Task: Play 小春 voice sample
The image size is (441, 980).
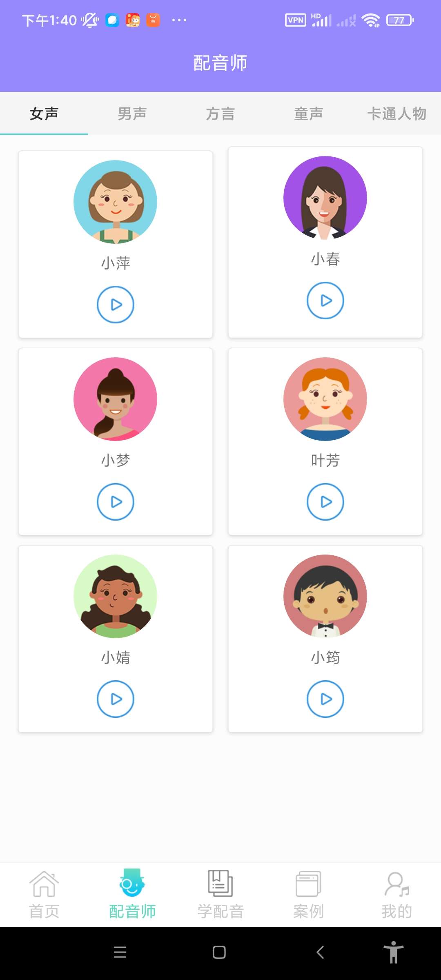Action: 325,301
